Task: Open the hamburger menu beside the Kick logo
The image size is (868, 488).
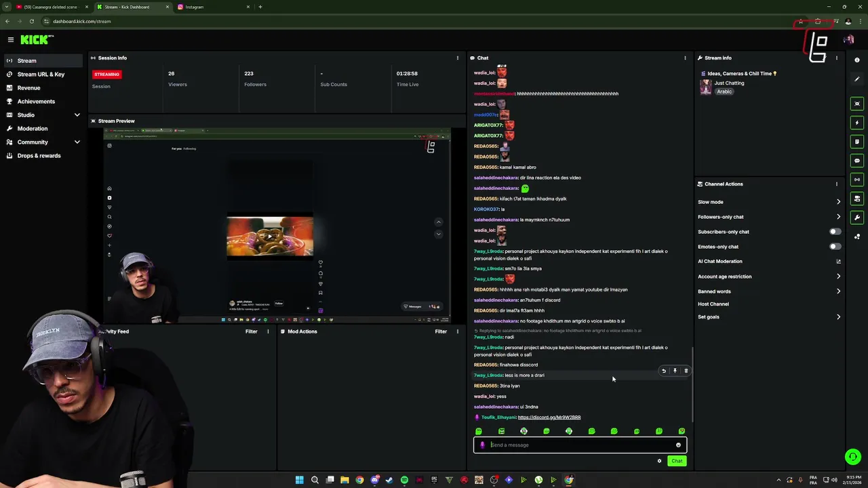Action: pos(11,40)
